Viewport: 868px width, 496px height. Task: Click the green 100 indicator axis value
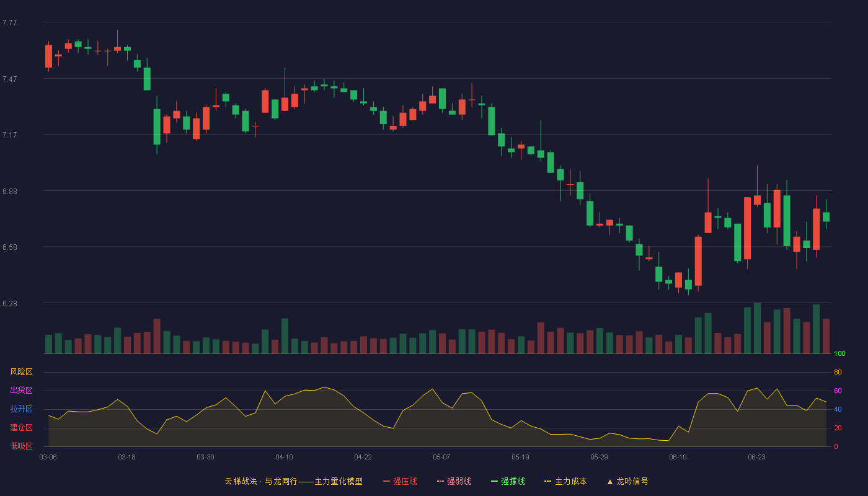click(839, 354)
